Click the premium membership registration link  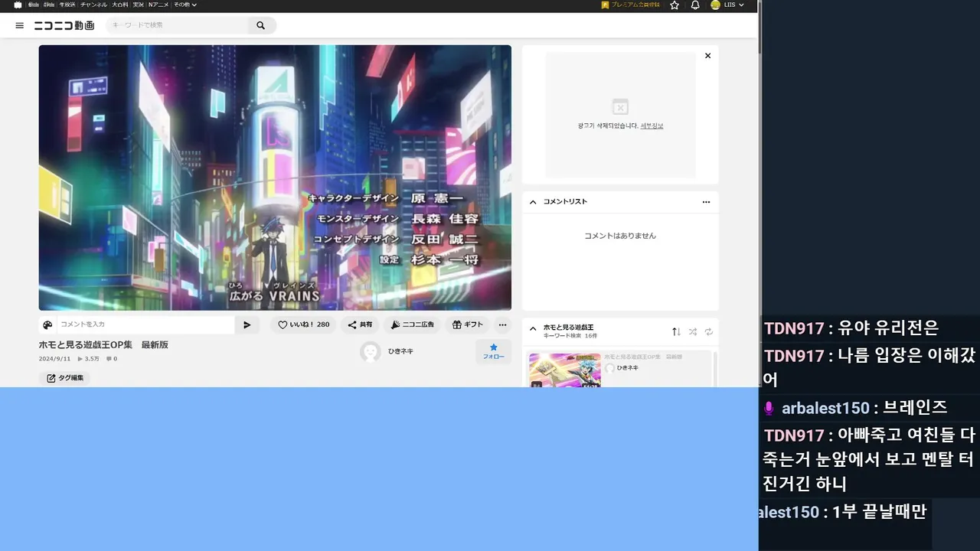point(631,5)
